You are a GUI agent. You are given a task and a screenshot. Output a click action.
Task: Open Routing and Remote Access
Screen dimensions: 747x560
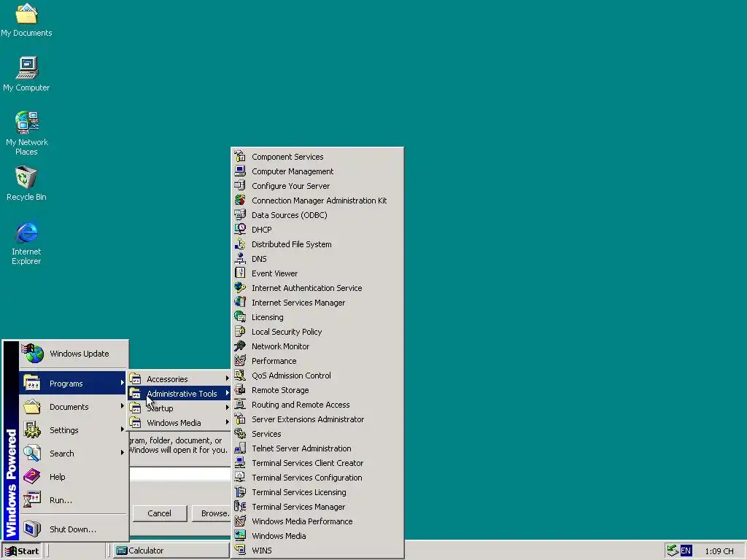(x=317, y=405)
